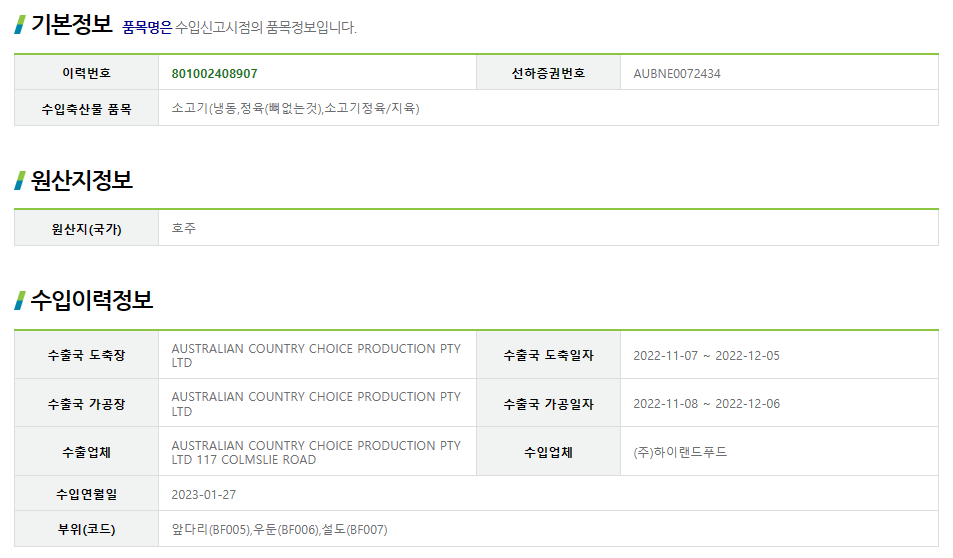
Task: Click the slash icon beside 기본정보 heading
Action: click(20, 25)
